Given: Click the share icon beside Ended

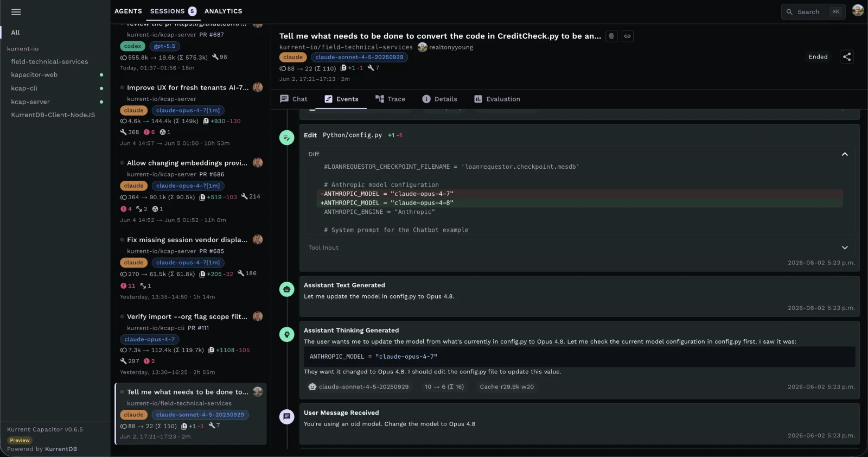Looking at the screenshot, I should (x=847, y=57).
